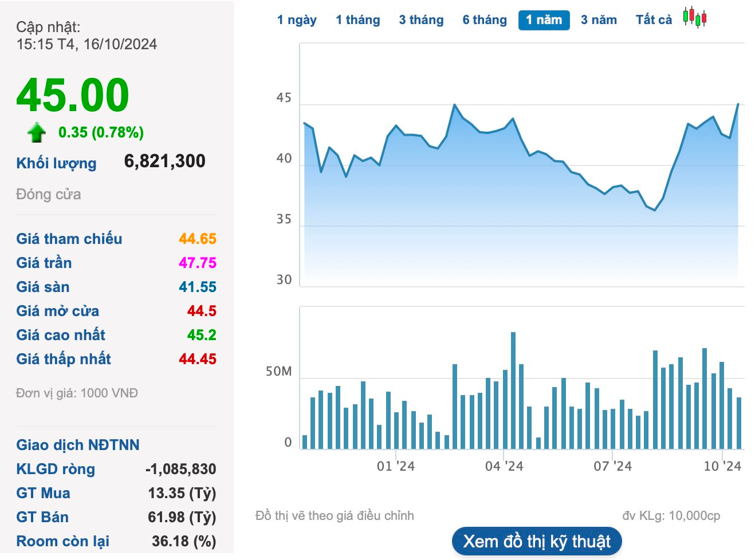Click the 40 price axis label
This screenshot has height=560, width=755.
284,159
